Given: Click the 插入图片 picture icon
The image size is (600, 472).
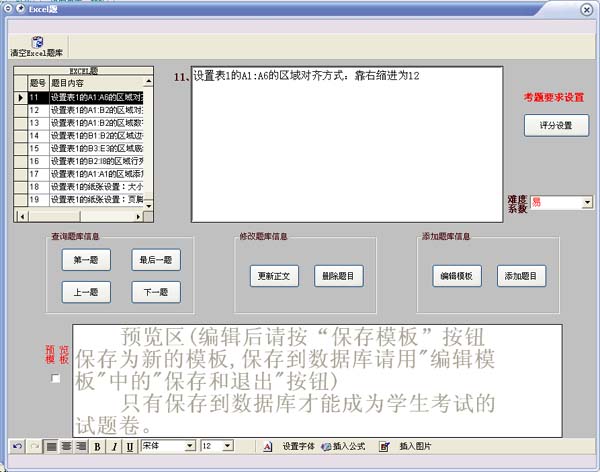Looking at the screenshot, I should point(384,446).
